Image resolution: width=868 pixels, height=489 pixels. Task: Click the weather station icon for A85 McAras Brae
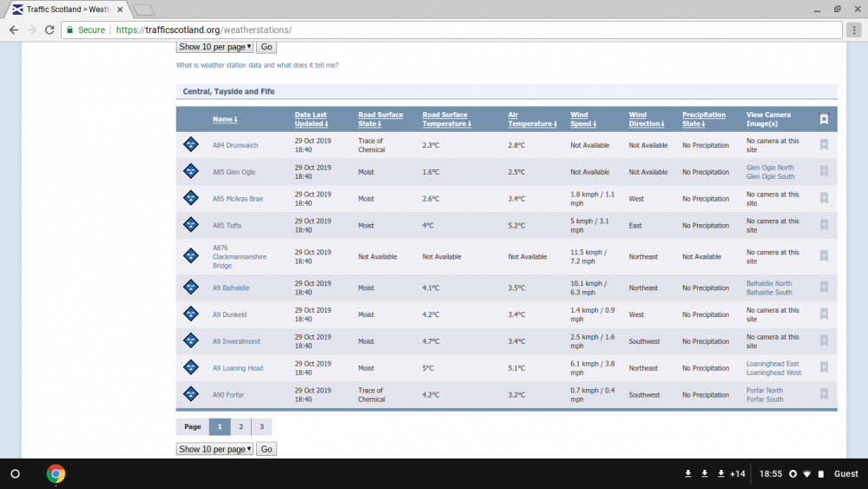coord(191,198)
